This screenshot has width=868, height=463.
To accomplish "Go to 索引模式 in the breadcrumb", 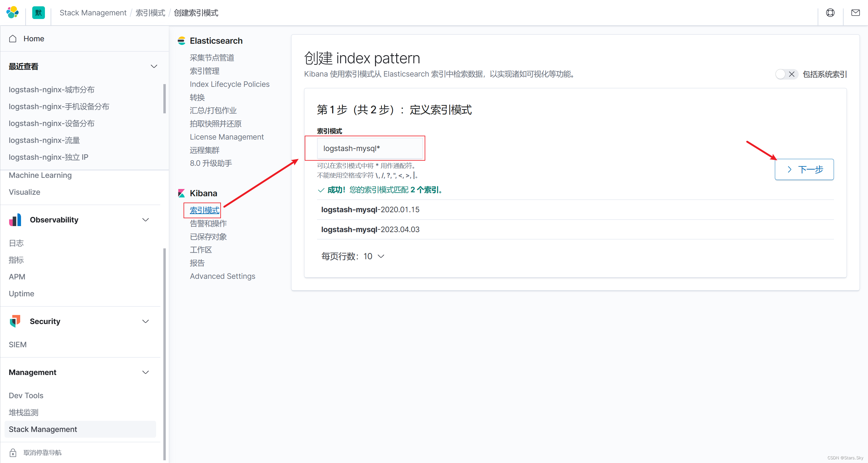I will coord(150,13).
